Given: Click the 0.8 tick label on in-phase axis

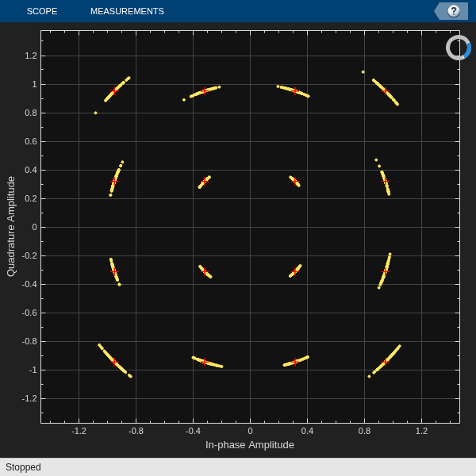Looking at the screenshot, I should point(364,431).
